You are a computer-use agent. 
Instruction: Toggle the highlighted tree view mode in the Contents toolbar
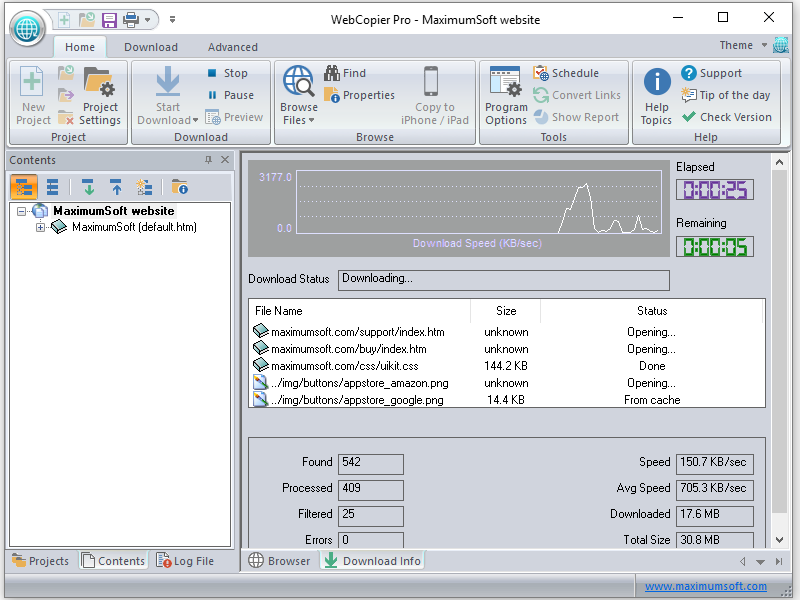pos(25,187)
